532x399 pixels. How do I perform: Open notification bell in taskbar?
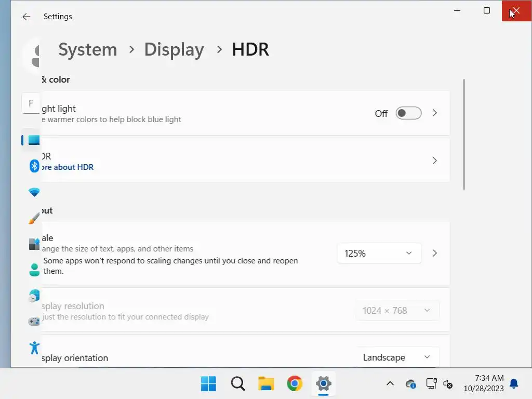point(514,384)
